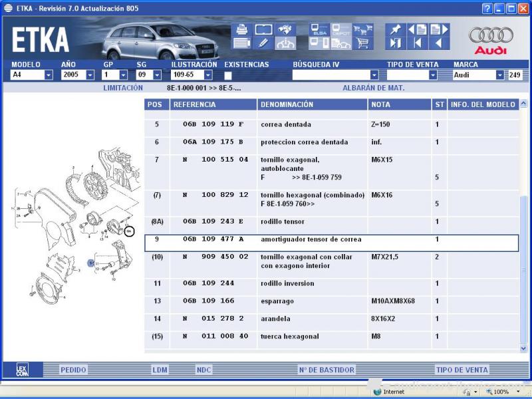Click the exit door icon
532x399 pixels.
pyautogui.click(x=396, y=43)
